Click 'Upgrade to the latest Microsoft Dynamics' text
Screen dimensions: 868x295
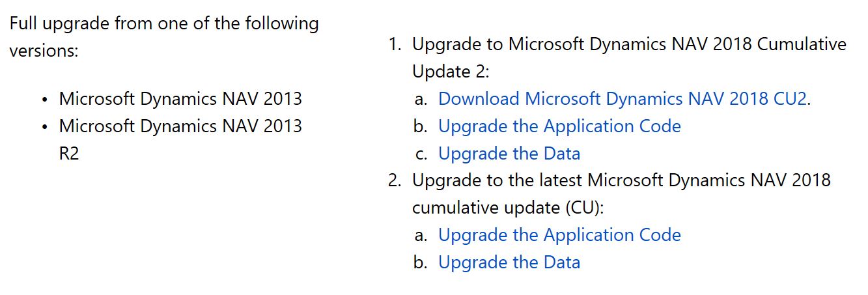tap(621, 180)
